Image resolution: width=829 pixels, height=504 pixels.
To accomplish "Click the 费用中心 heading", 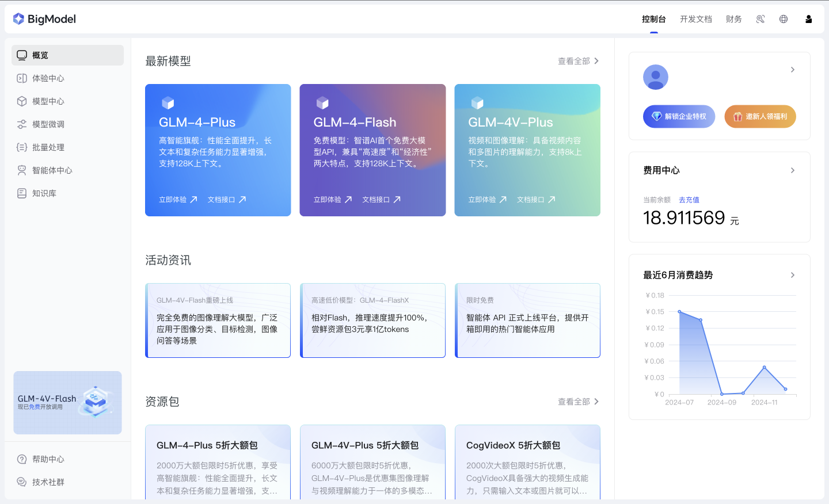I will pos(661,170).
